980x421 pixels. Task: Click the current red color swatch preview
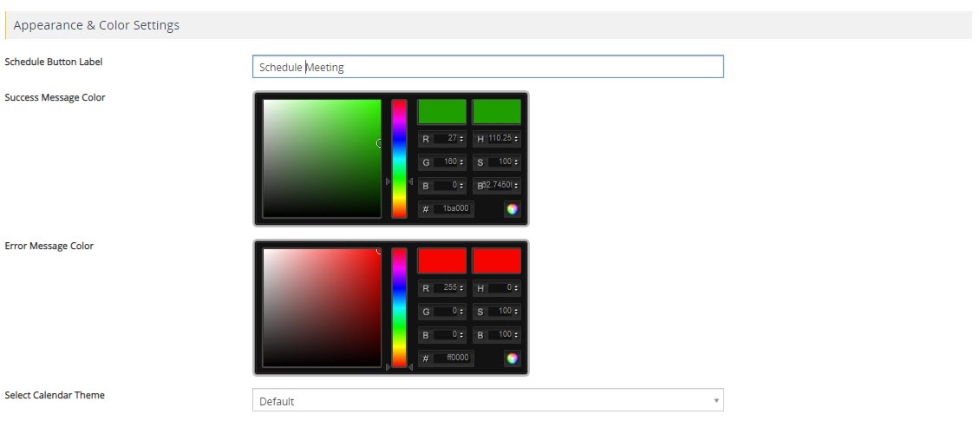pos(497,261)
